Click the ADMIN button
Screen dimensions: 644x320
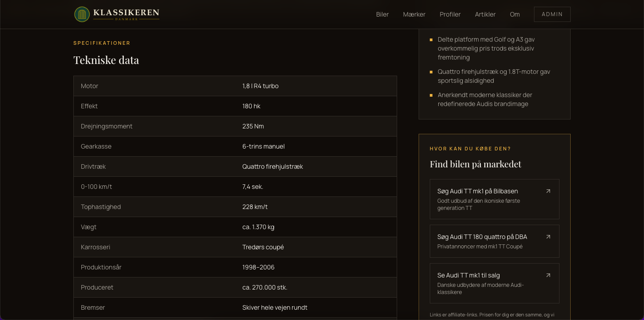pos(552,14)
